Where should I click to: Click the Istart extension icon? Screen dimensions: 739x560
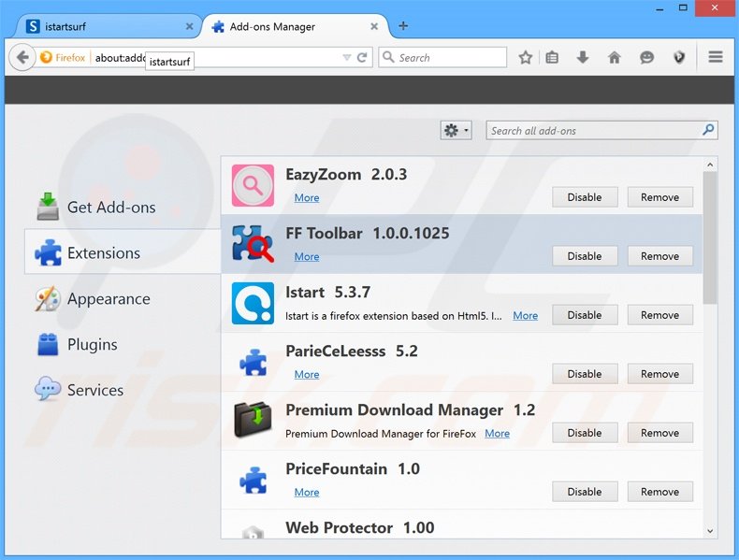point(253,303)
